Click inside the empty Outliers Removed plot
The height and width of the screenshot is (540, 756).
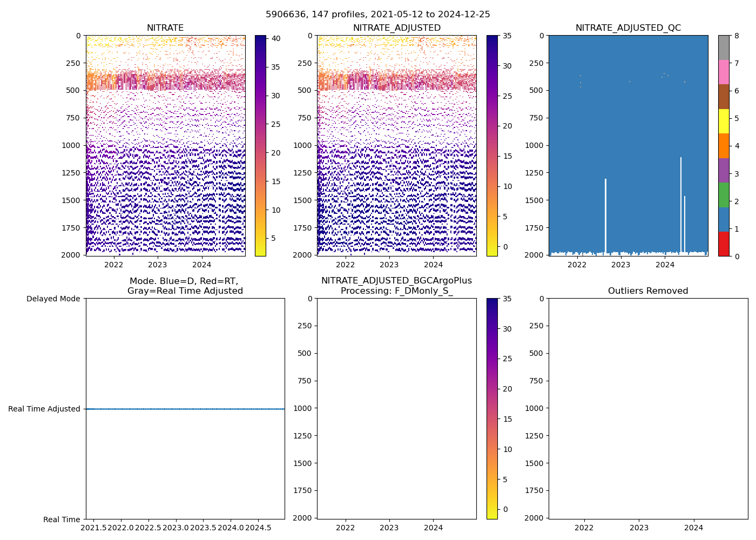click(x=648, y=408)
